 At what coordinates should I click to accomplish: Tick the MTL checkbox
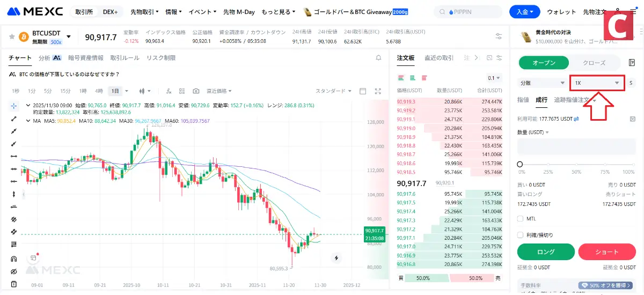pyautogui.click(x=520, y=218)
